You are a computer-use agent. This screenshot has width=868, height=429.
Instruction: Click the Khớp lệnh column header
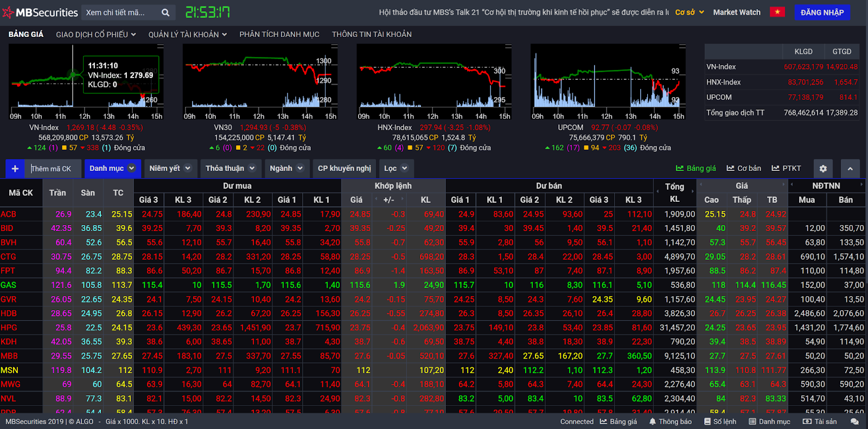(x=393, y=186)
